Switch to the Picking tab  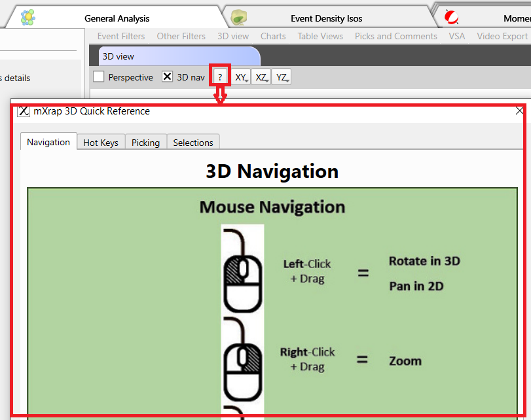(x=145, y=143)
